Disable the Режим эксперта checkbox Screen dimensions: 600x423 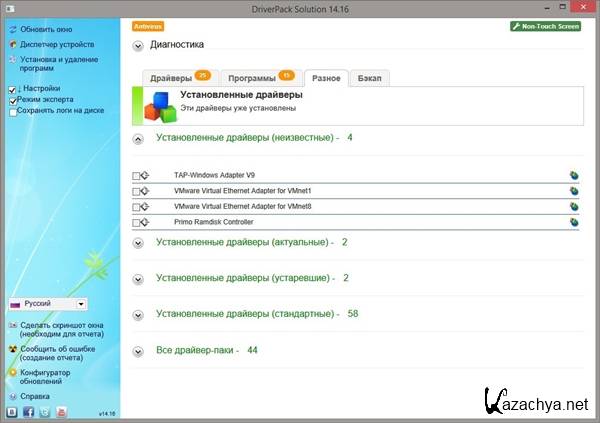click(x=12, y=101)
